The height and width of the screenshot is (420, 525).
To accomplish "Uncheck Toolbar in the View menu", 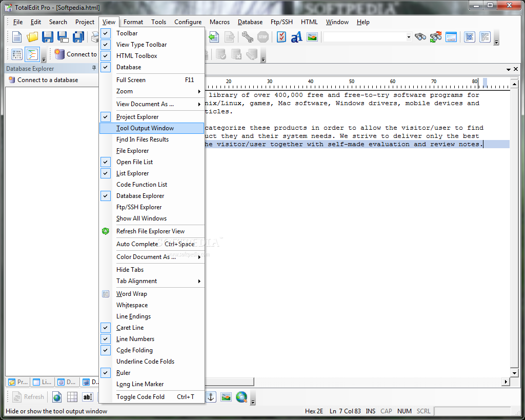I will (x=152, y=33).
